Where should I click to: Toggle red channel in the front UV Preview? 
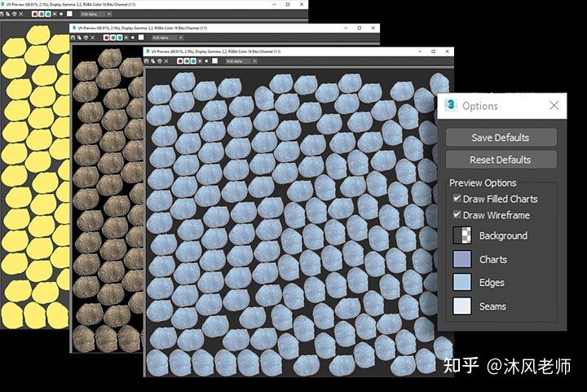coord(180,61)
